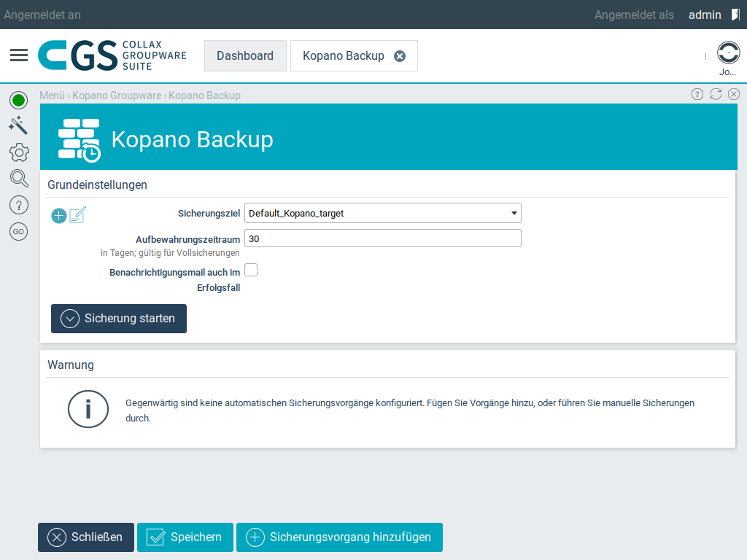Open the vertical dots options menu
This screenshot has height=560, width=747.
(x=705, y=56)
